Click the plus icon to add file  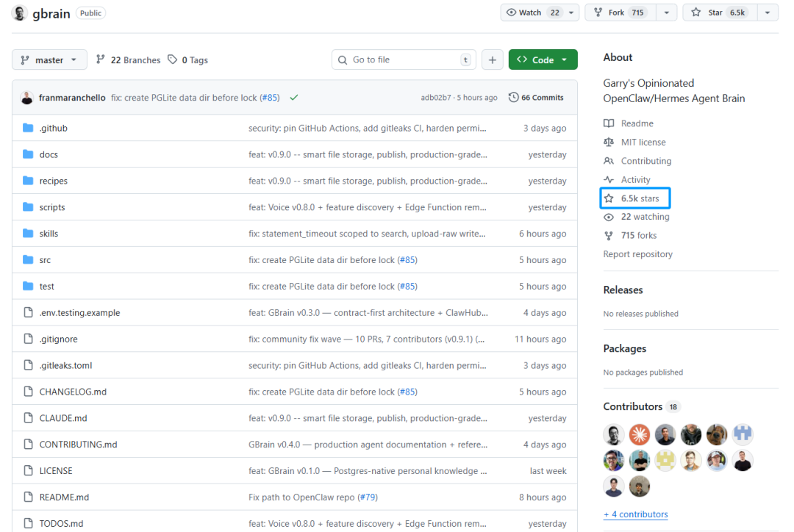point(493,60)
